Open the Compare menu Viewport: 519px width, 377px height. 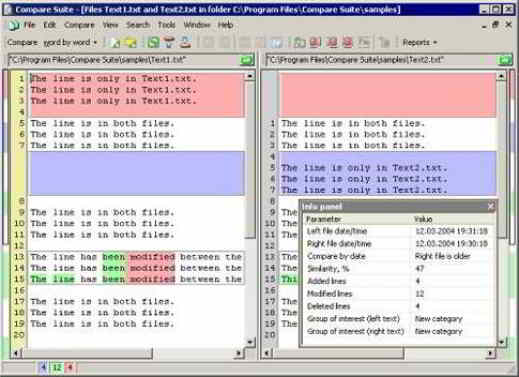tap(79, 25)
